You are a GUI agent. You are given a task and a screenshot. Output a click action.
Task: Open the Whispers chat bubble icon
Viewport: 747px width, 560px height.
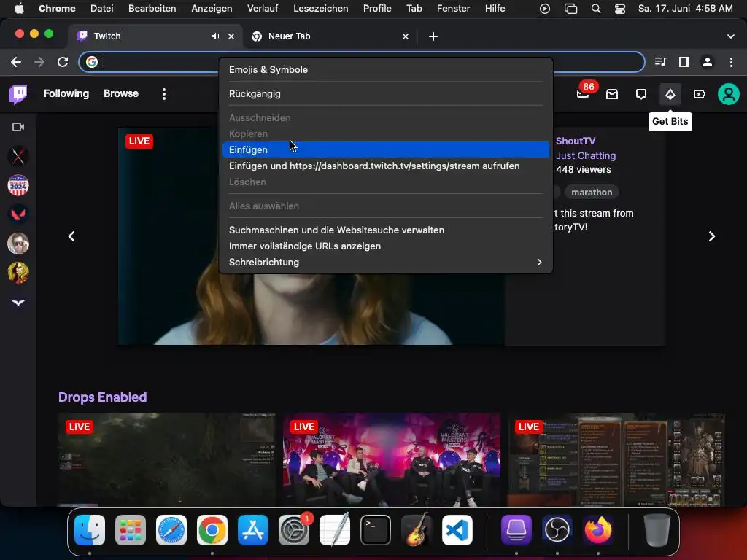point(641,94)
